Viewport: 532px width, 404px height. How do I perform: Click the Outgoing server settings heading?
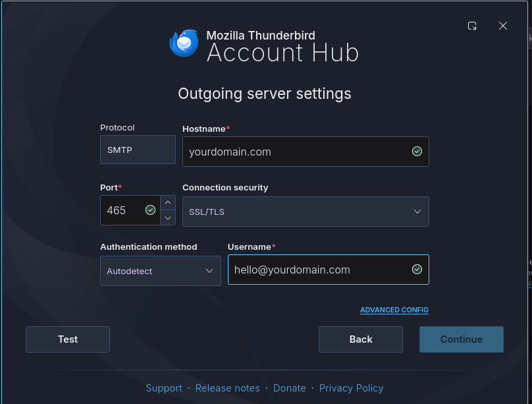[265, 94]
